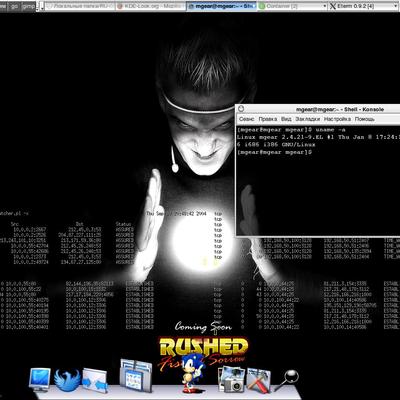Launch the blue phoenix browser icon

click(x=67, y=380)
